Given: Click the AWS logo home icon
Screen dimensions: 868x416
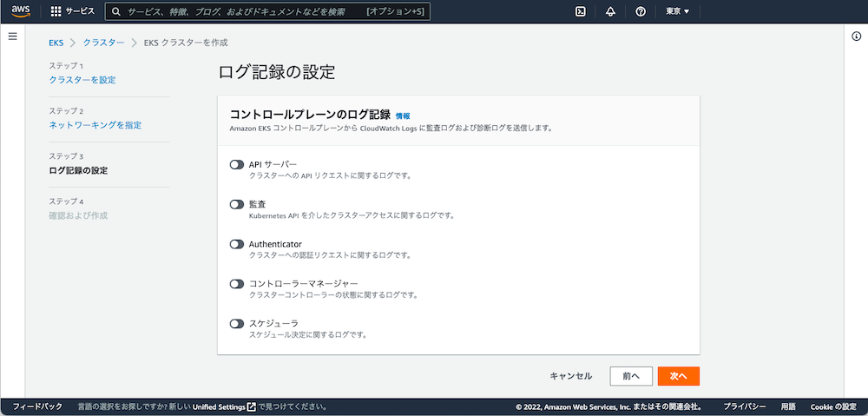Looking at the screenshot, I should (x=22, y=11).
